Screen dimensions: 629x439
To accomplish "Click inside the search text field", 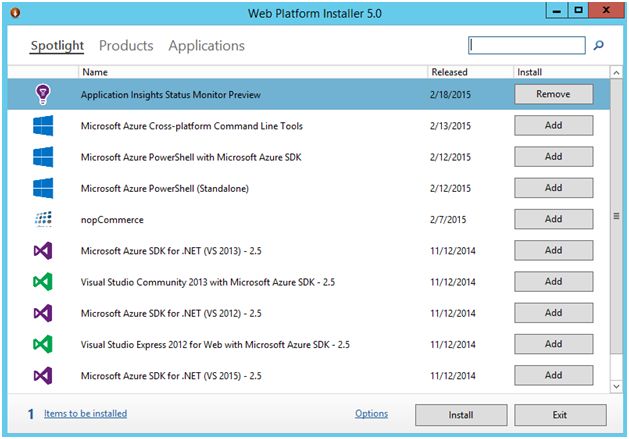I will tap(526, 45).
